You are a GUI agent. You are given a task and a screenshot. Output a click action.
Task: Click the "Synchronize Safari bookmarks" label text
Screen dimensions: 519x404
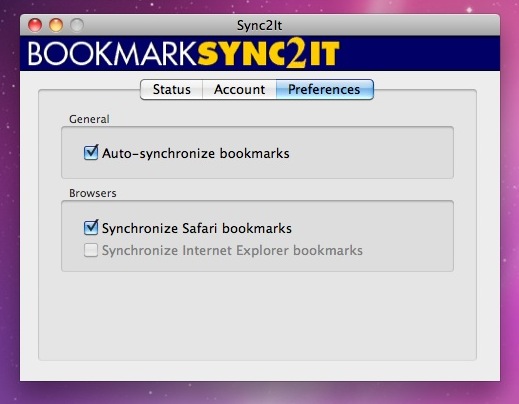click(x=197, y=228)
